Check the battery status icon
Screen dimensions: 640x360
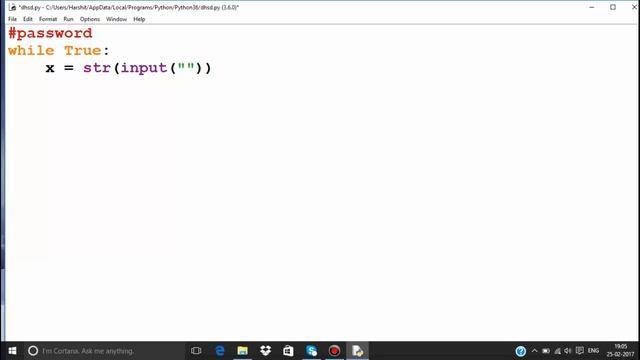click(546, 351)
